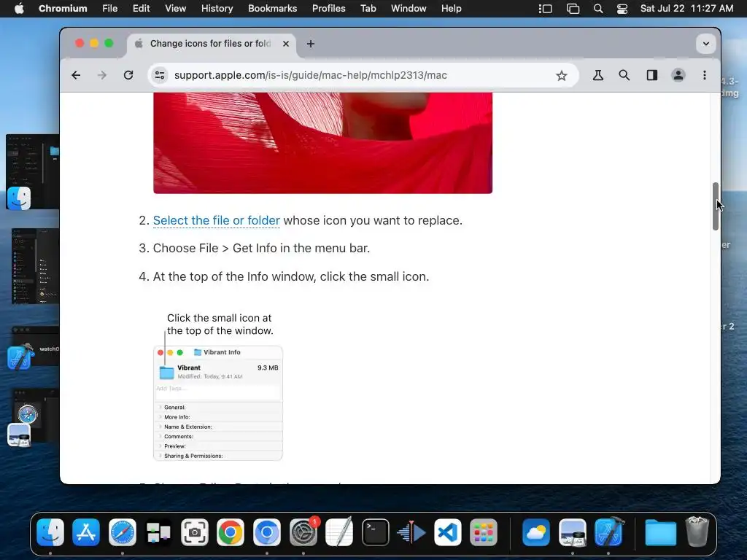Open the Profiles menu
This screenshot has width=747, height=560.
tap(329, 9)
